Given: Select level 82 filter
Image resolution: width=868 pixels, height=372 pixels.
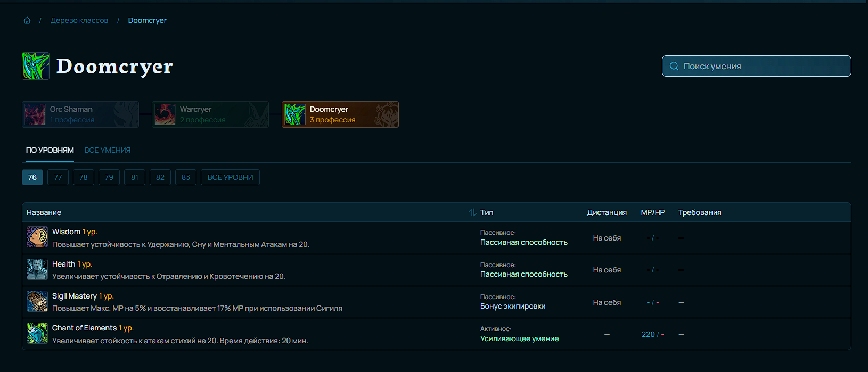Looking at the screenshot, I should tap(160, 177).
